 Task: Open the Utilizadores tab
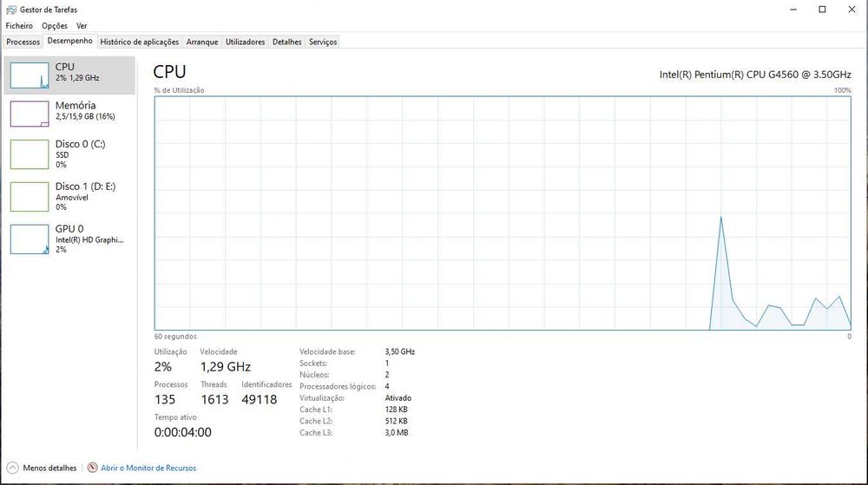245,42
